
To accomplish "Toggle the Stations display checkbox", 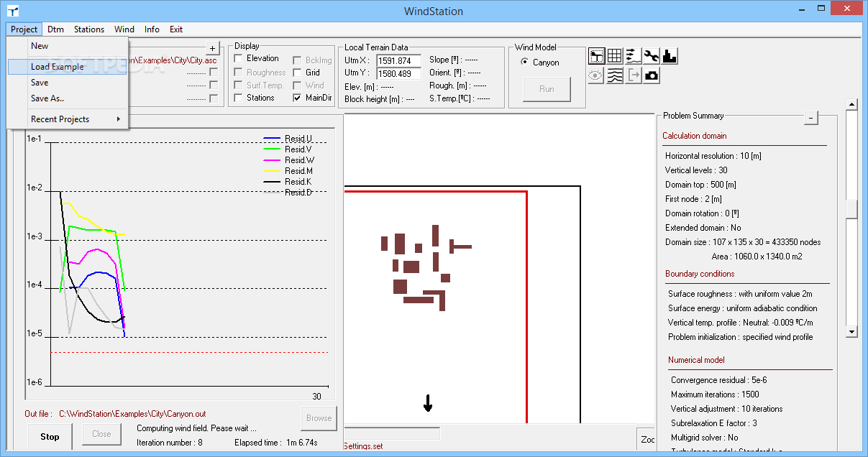I will click(x=238, y=98).
